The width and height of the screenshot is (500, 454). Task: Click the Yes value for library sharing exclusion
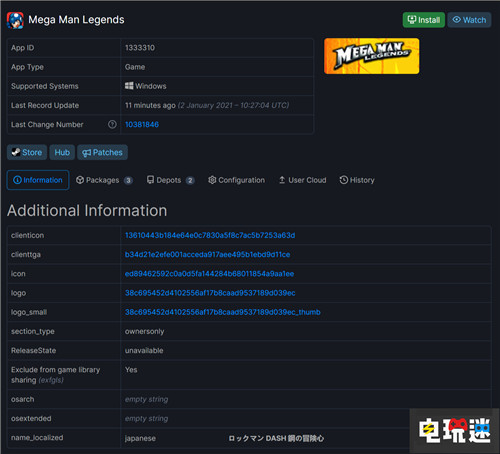131,370
